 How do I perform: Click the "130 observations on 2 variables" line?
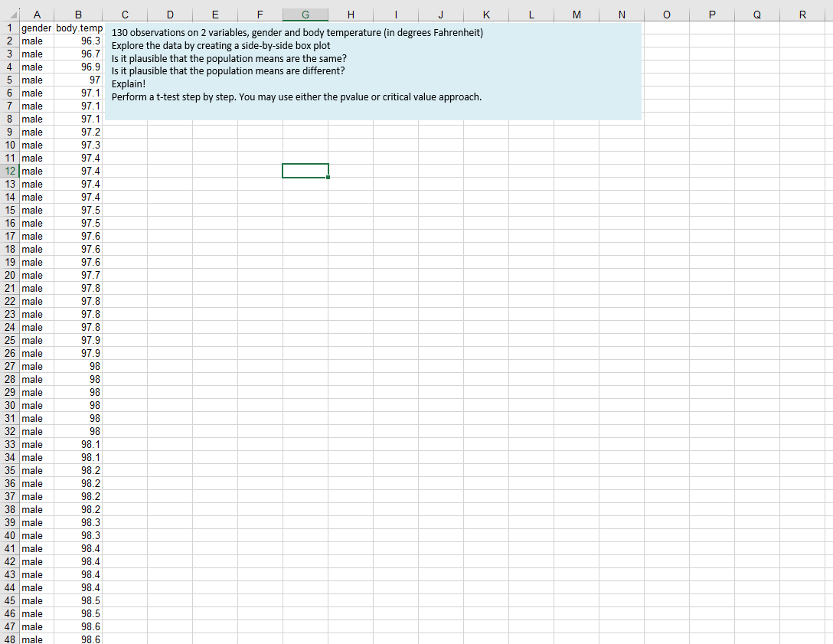click(297, 32)
